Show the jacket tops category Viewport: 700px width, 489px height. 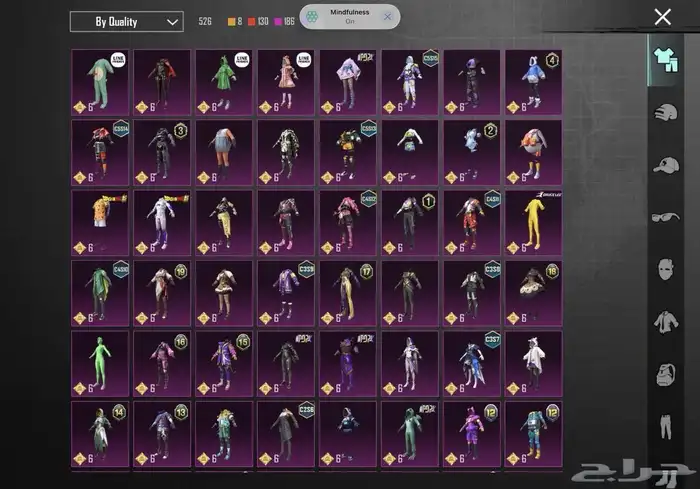[662, 322]
